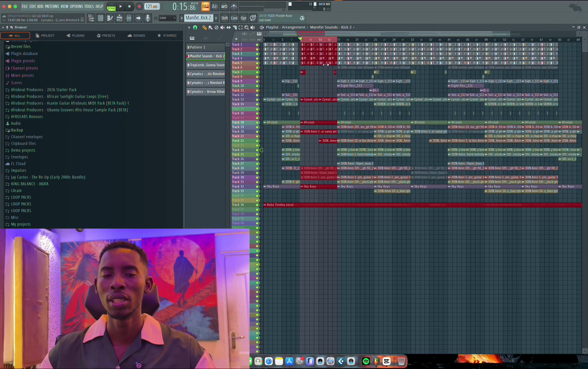588x369 pixels.
Task: Select the Zoom magnifier tool
Action: [246, 27]
